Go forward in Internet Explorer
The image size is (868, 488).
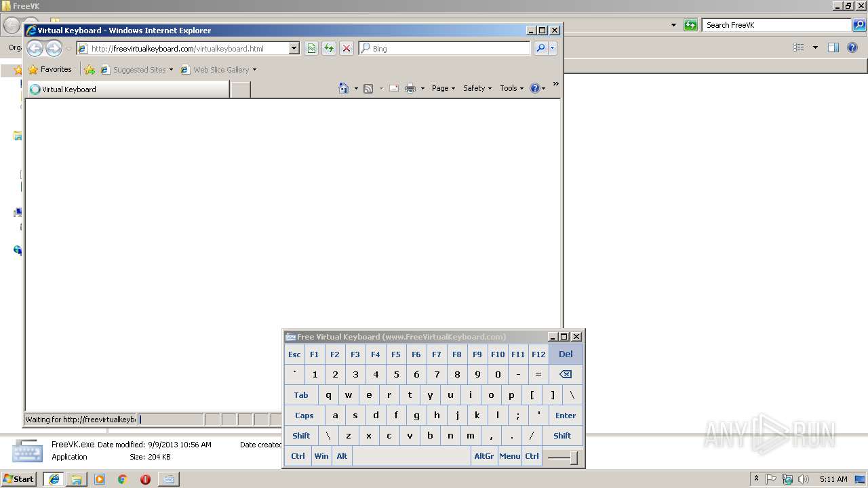[54, 48]
